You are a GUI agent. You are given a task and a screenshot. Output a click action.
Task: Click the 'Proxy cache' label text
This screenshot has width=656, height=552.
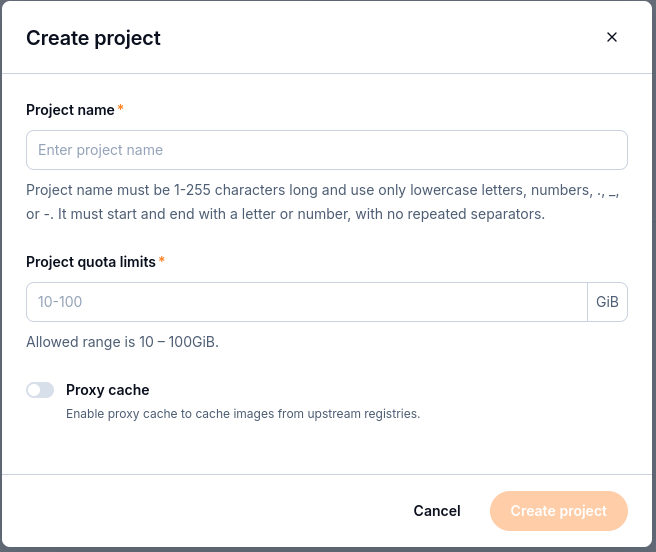pyautogui.click(x=108, y=390)
